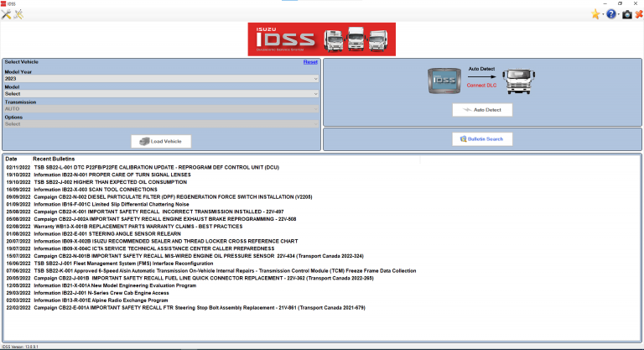Click the Auto Detect button
Screen dimensions: 644x350
pyautogui.click(x=482, y=110)
